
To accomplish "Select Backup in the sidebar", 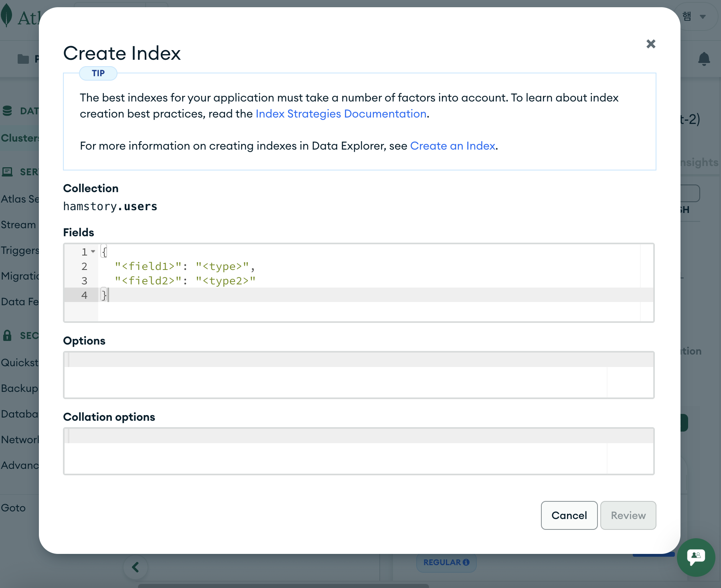I will pos(19,388).
